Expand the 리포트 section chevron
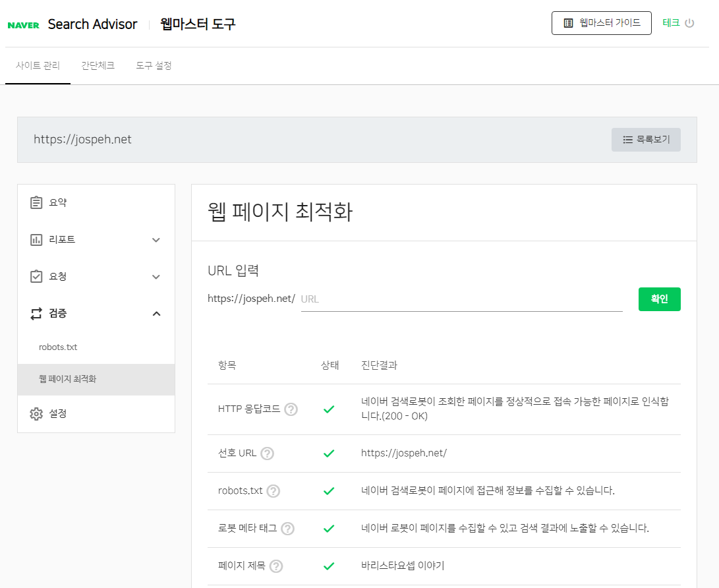The height and width of the screenshot is (588, 719). click(156, 240)
